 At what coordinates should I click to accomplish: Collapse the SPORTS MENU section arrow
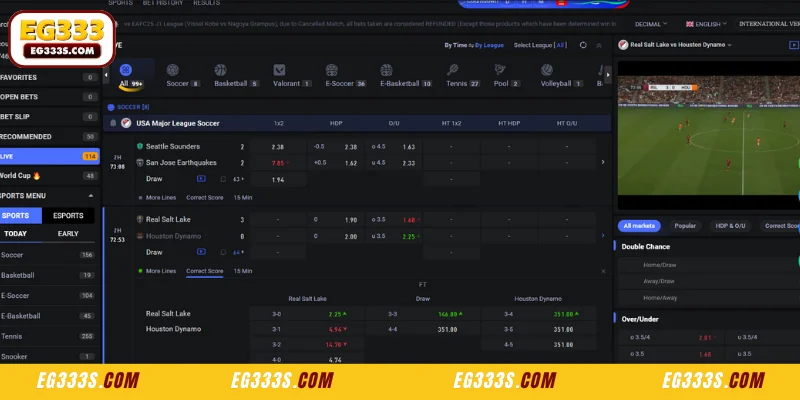[x=91, y=196]
